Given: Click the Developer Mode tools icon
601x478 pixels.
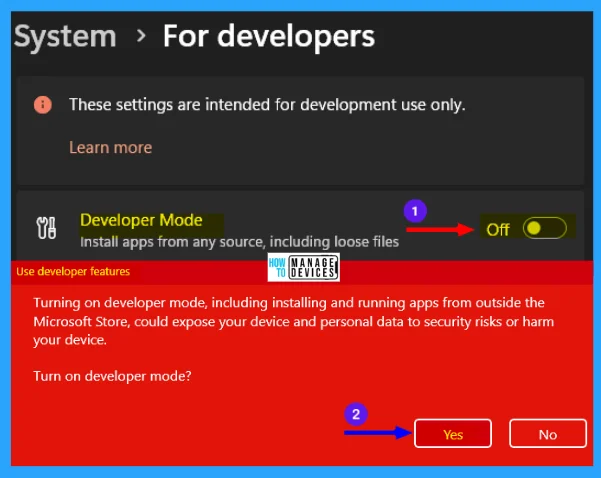Looking at the screenshot, I should 46,228.
